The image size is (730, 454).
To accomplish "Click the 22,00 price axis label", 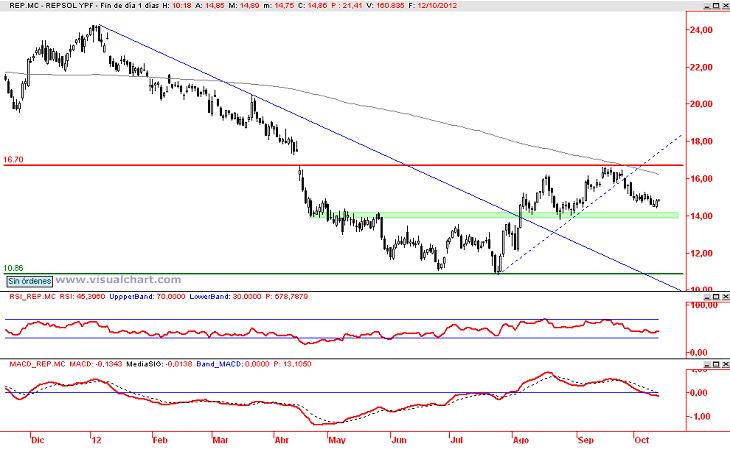I will coord(701,67).
